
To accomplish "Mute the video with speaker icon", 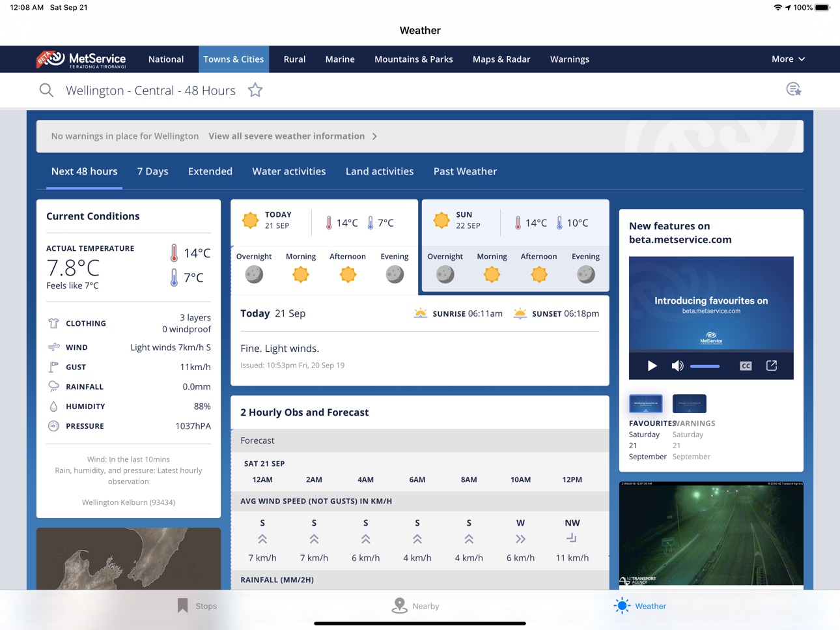I will coord(677,365).
